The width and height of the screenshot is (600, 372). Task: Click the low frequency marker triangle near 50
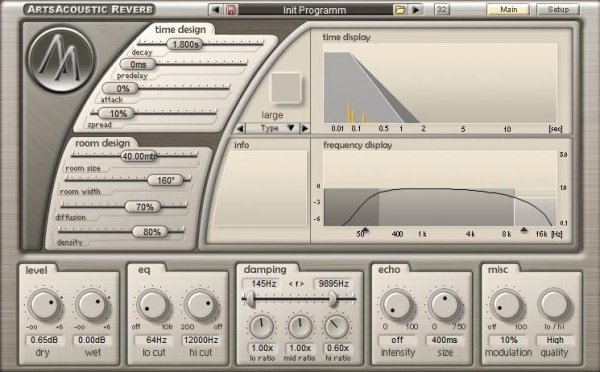point(365,230)
